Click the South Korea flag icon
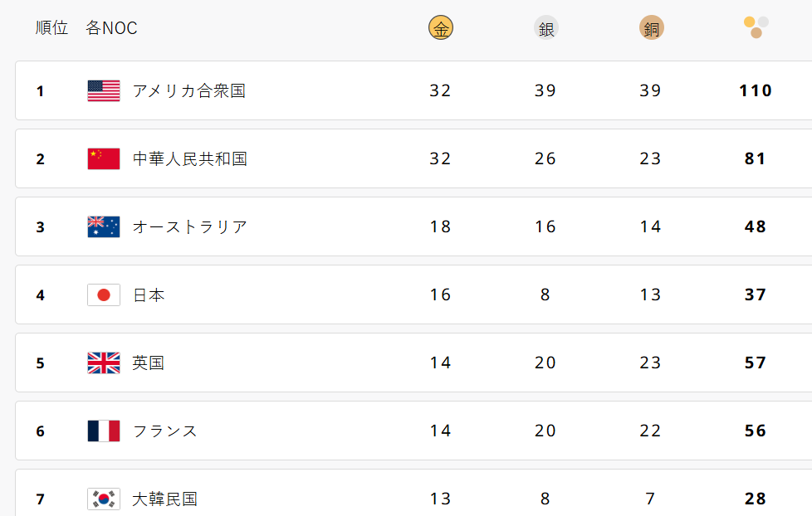The height and width of the screenshot is (516, 812). tap(104, 499)
